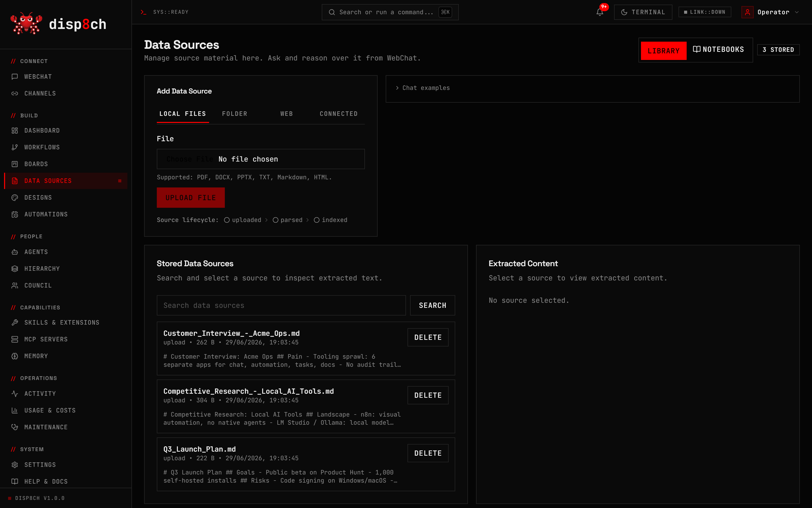Switch to the Local Files tab
Screen dimensions: 812x508
tap(182, 114)
